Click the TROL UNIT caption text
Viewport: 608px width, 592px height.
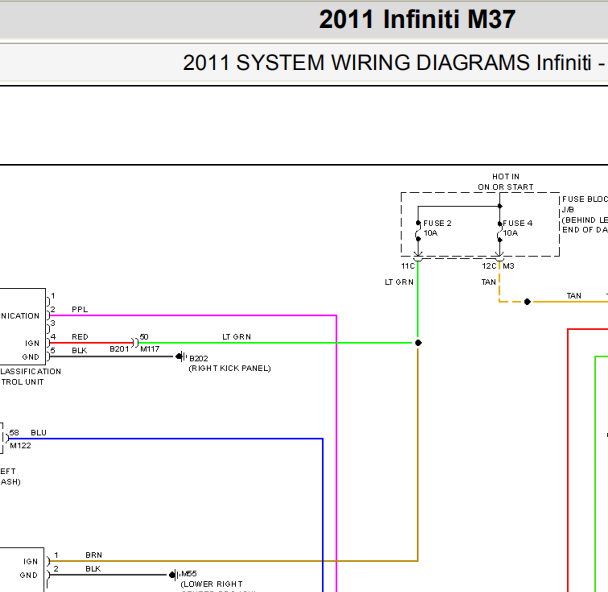point(22,382)
